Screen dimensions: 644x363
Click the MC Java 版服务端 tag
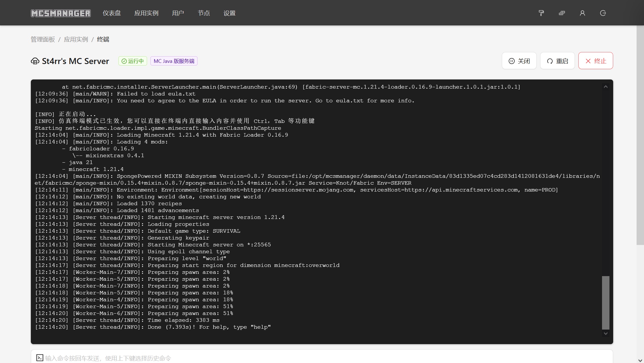[x=174, y=61]
